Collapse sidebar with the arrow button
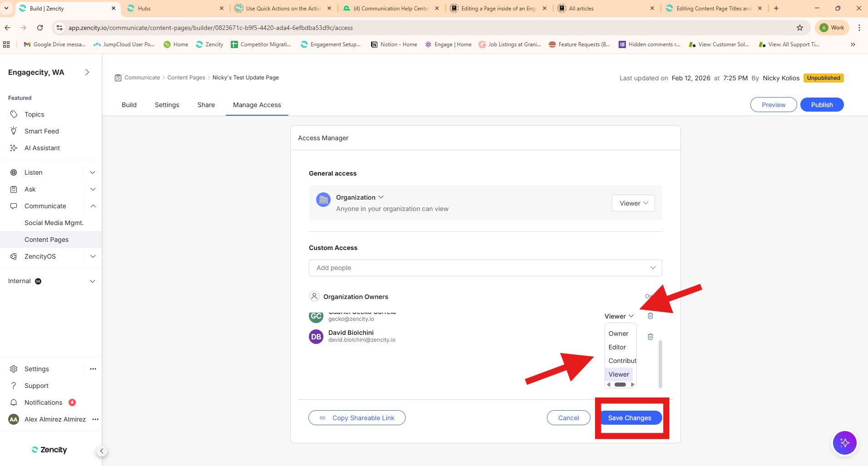Image resolution: width=868 pixels, height=466 pixels. coord(102,451)
